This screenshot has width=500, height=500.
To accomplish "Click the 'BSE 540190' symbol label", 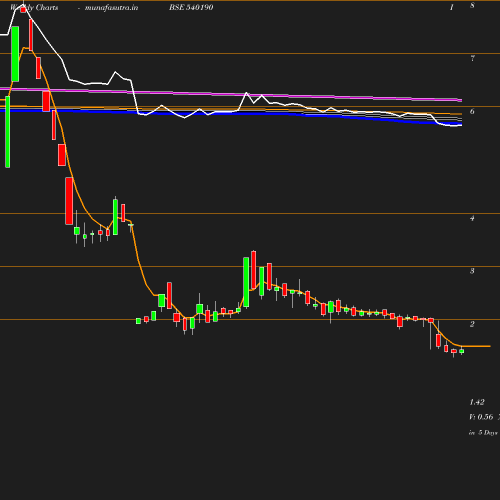I will [191, 7].
